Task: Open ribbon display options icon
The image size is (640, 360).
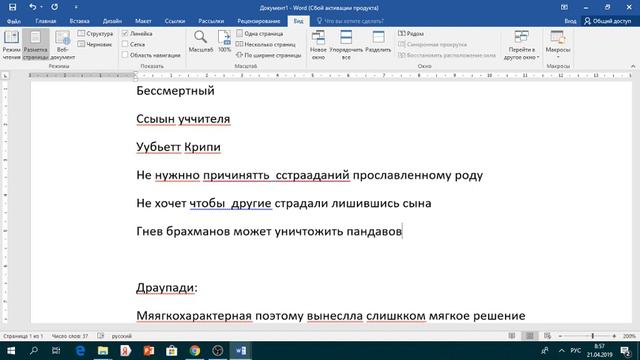Action: (564, 7)
